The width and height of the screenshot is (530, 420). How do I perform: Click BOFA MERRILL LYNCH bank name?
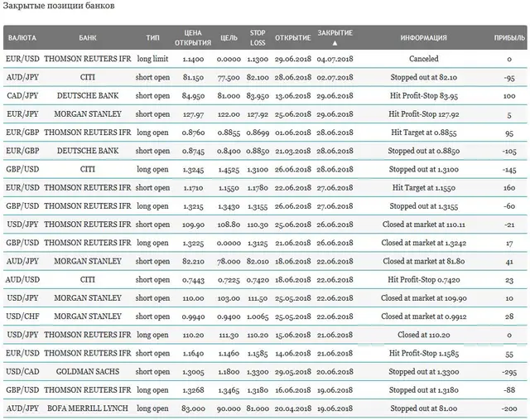pos(88,408)
